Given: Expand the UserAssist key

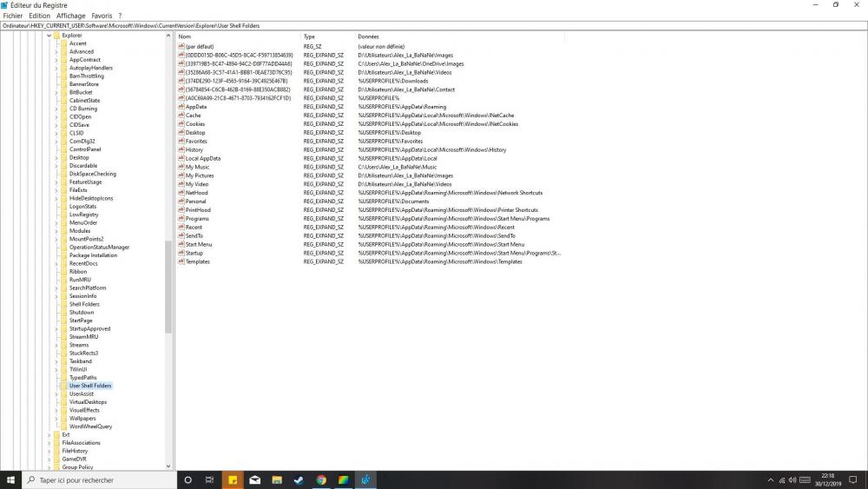Looking at the screenshot, I should pos(56,394).
